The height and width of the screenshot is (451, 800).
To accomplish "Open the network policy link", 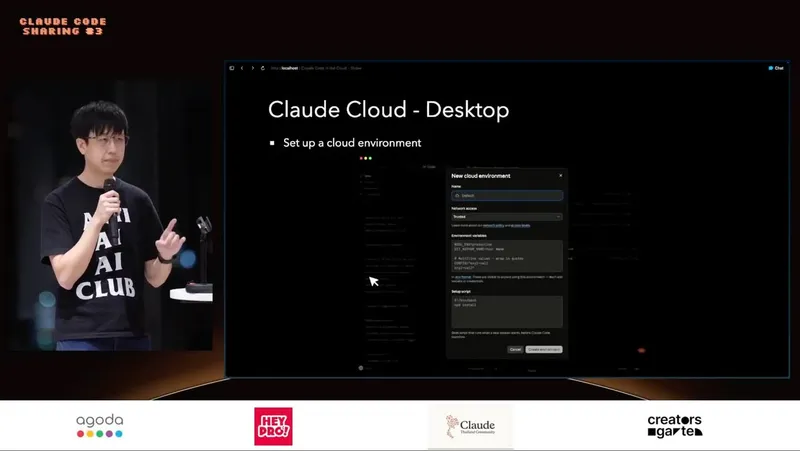I will pos(493,226).
